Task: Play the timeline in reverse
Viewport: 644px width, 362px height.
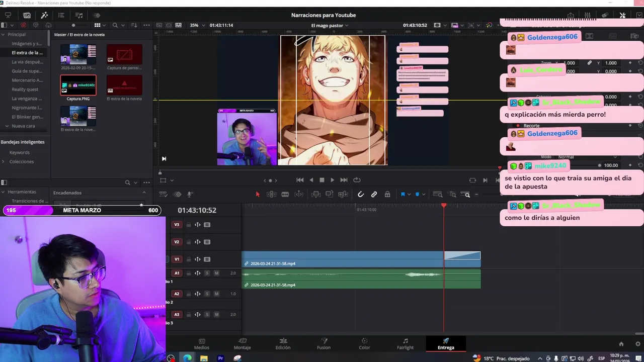Action: point(311,180)
